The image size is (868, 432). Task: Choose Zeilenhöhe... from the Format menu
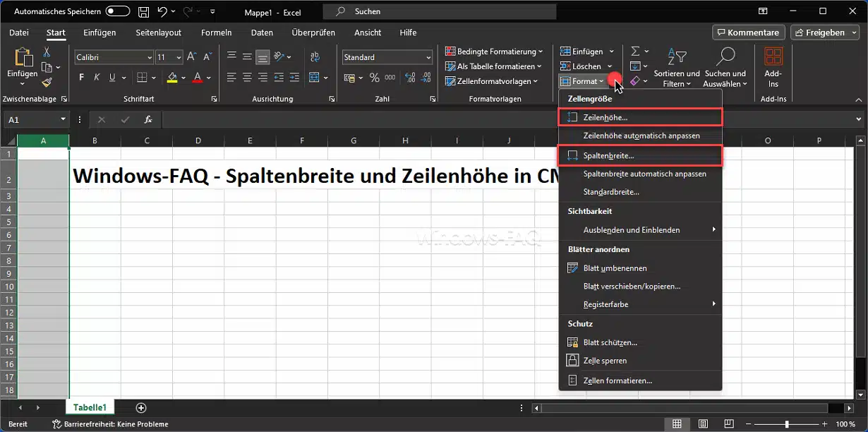click(x=605, y=117)
